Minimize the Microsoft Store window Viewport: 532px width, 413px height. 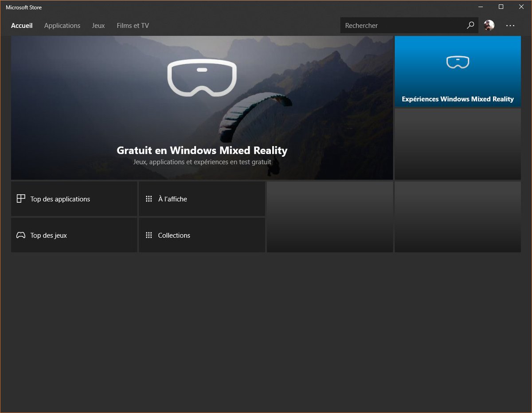point(481,7)
